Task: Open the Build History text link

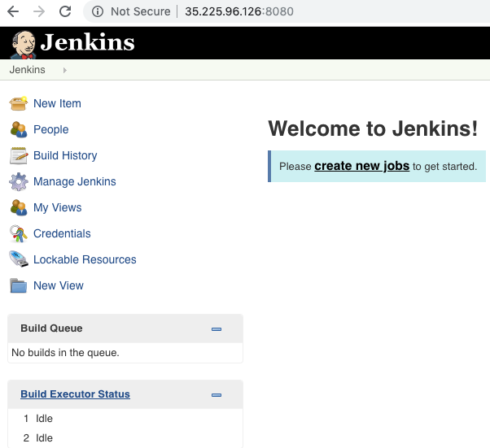Action: pyautogui.click(x=65, y=155)
